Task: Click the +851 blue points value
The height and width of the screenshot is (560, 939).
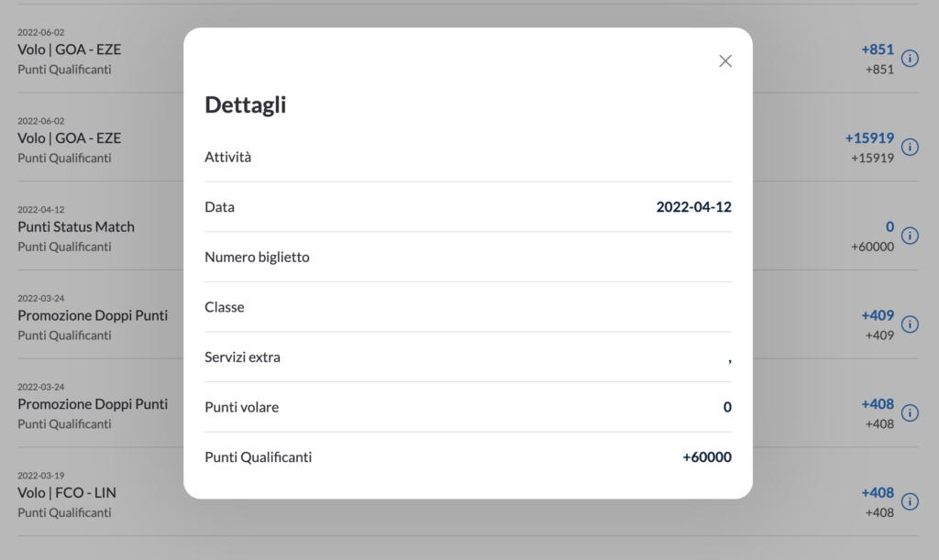Action: click(x=878, y=49)
